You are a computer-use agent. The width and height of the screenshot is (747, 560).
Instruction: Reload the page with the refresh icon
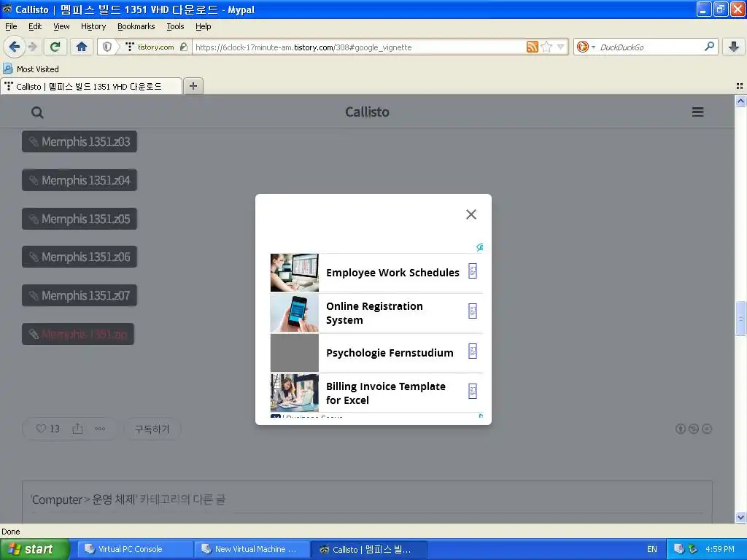55,47
